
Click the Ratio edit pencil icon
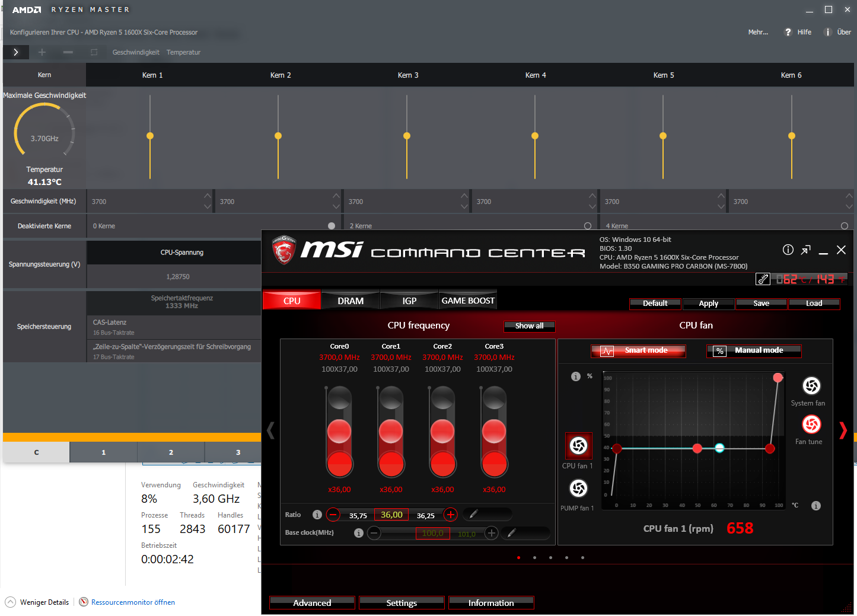tap(473, 515)
